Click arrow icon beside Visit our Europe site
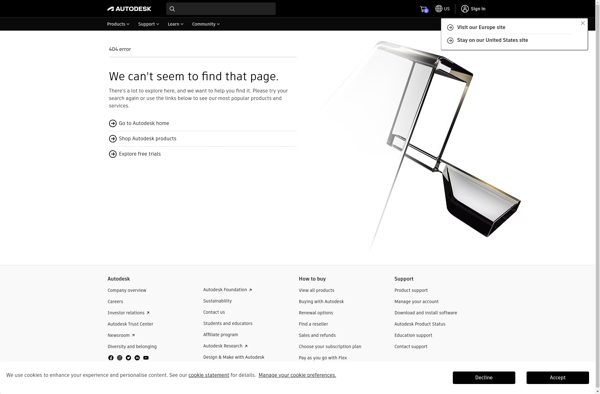This screenshot has height=394, width=600. (x=450, y=28)
